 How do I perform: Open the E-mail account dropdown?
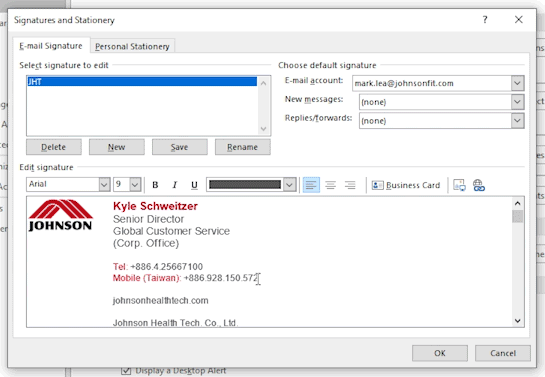pyautogui.click(x=517, y=83)
